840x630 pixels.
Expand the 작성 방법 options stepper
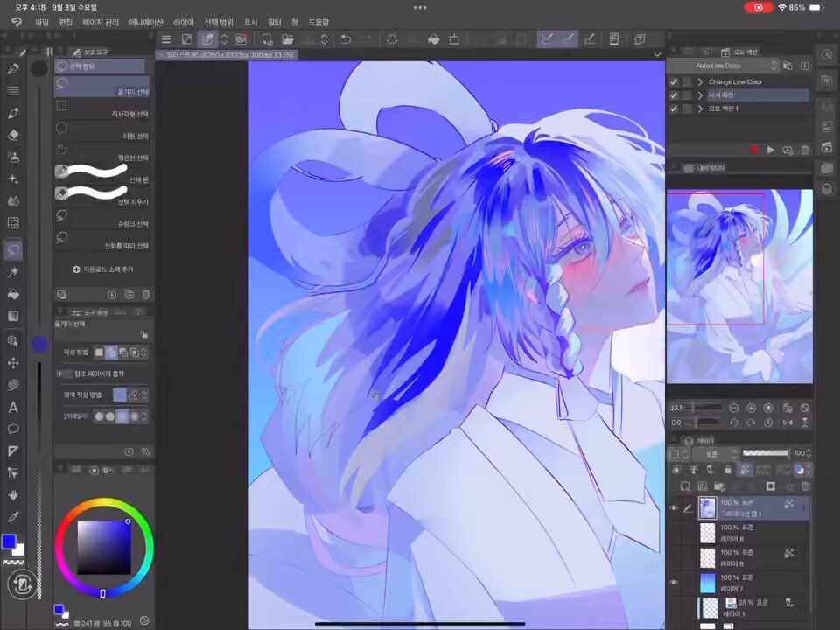pos(143,353)
